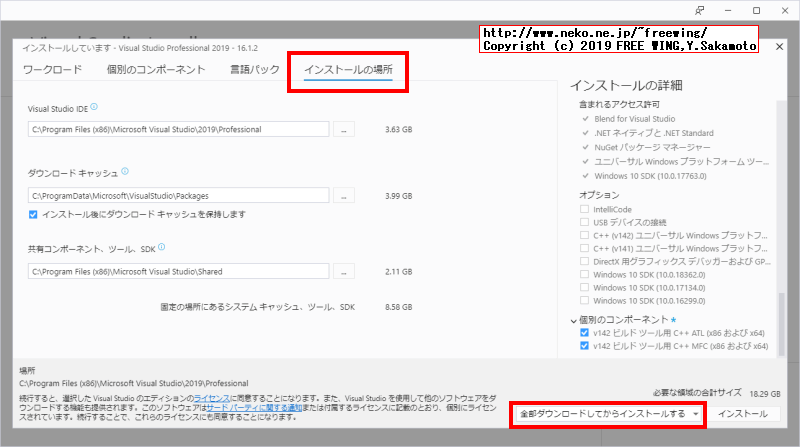Check Windows 10 SDK (10.0.16299.0)
The width and height of the screenshot is (800, 447).
point(584,301)
